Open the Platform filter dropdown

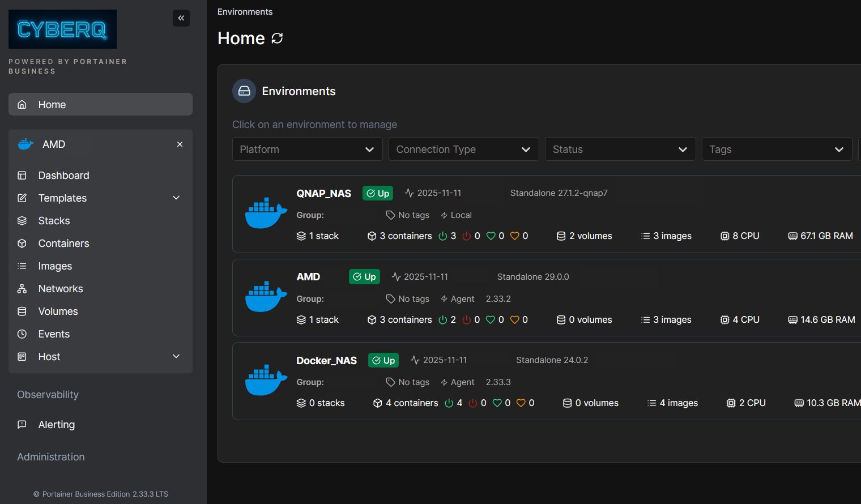[307, 150]
